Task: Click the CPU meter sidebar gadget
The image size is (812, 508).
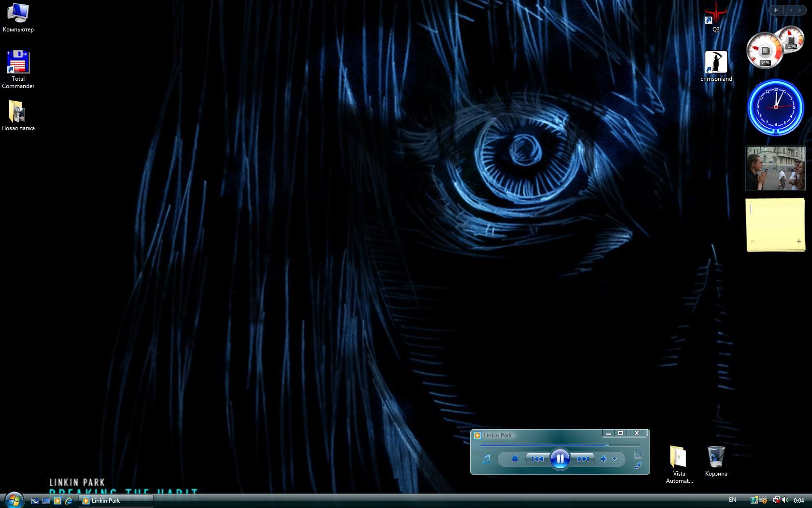Action: pyautogui.click(x=774, y=48)
